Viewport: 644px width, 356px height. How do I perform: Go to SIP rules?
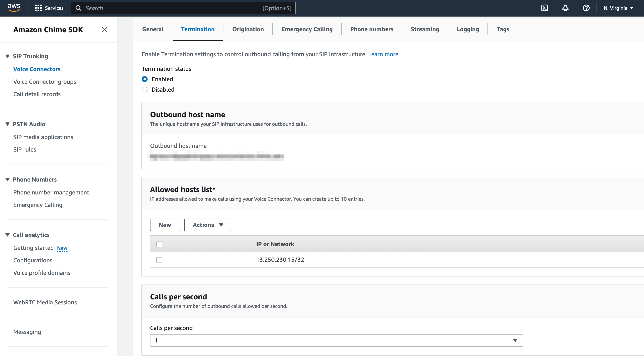coord(25,149)
